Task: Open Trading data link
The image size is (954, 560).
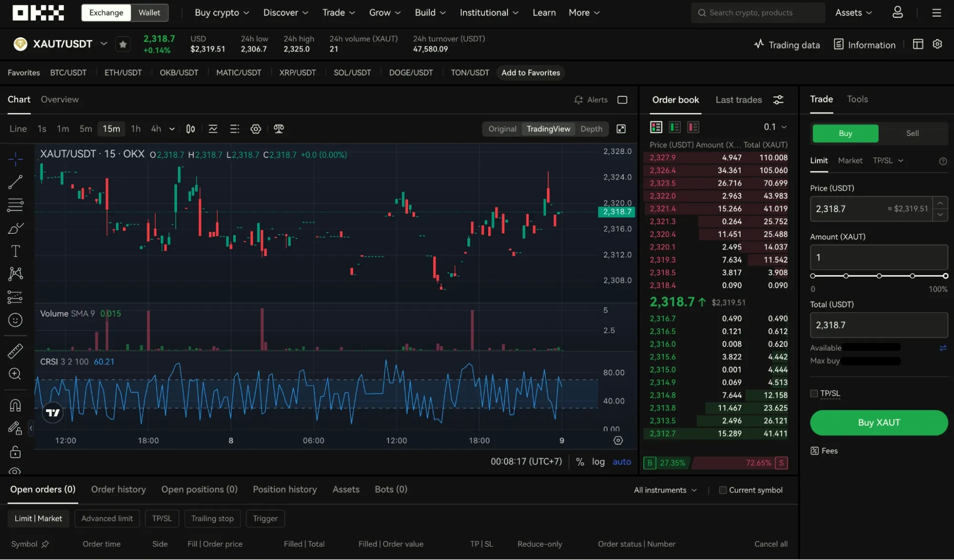Action: click(786, 45)
